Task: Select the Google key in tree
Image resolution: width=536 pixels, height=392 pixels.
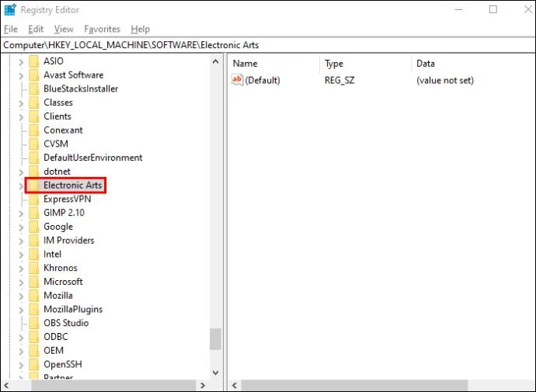Action: tap(58, 227)
